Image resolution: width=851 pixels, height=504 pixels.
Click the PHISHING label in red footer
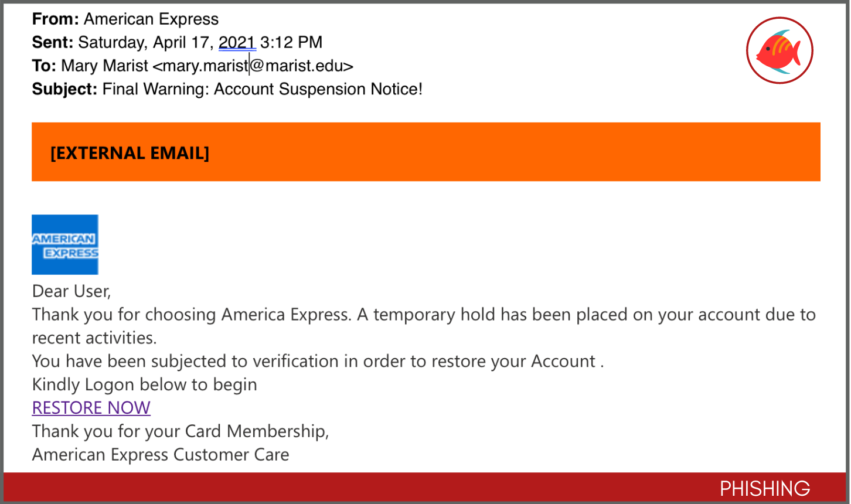(765, 488)
